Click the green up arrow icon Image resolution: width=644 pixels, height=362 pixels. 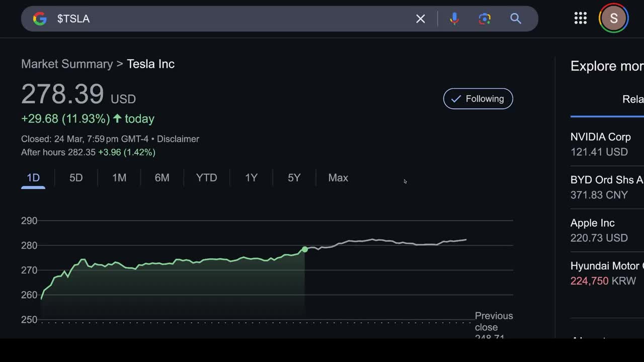click(117, 119)
